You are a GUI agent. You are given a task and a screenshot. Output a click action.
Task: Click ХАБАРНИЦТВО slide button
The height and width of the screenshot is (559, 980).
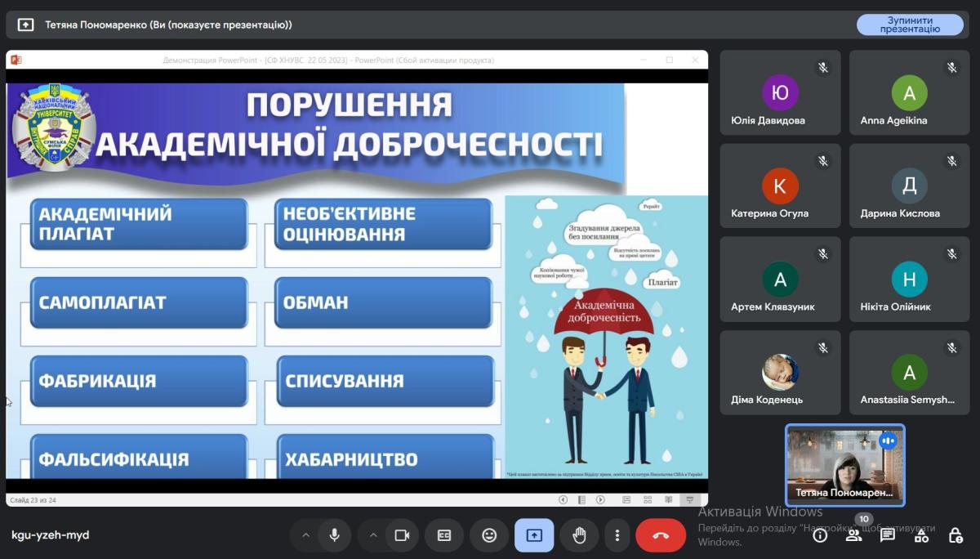[x=385, y=456]
